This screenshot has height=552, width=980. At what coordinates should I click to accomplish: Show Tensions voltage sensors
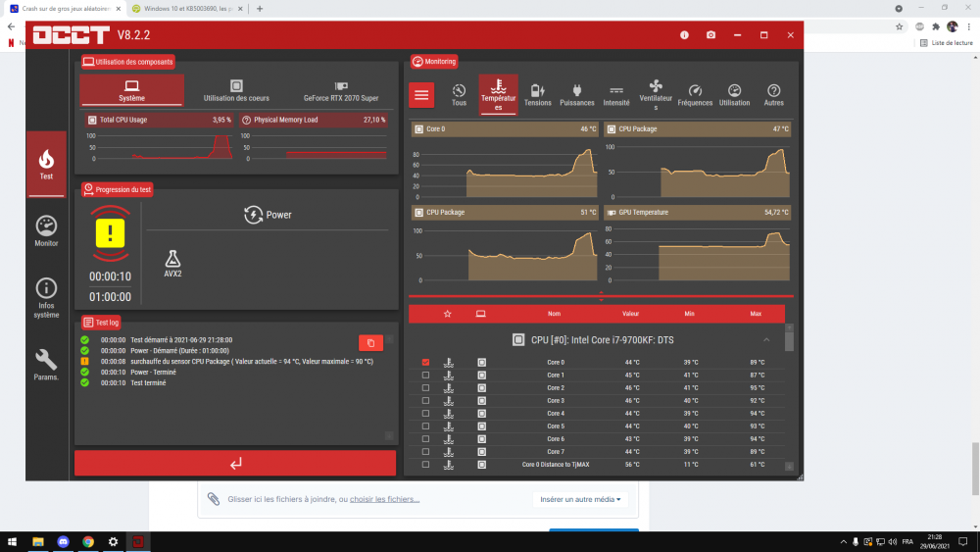click(537, 95)
